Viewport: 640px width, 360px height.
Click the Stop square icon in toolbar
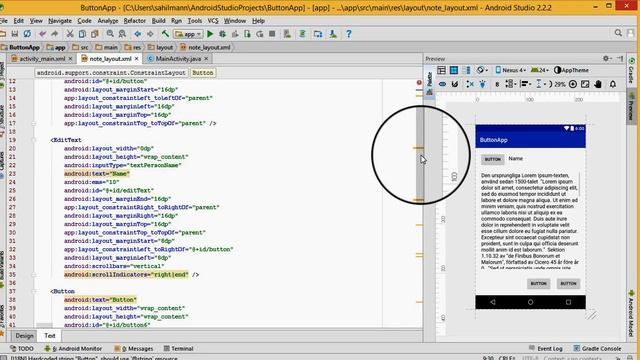272,34
